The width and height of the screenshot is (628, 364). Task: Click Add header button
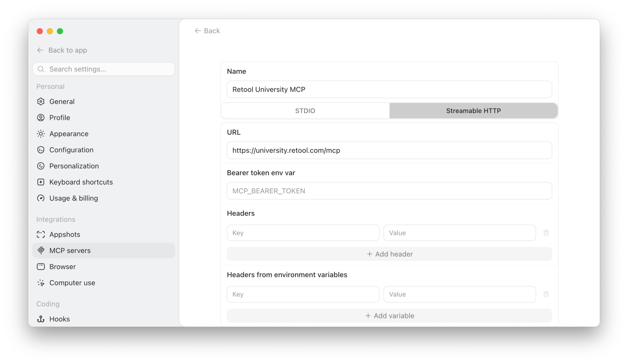coord(389,254)
